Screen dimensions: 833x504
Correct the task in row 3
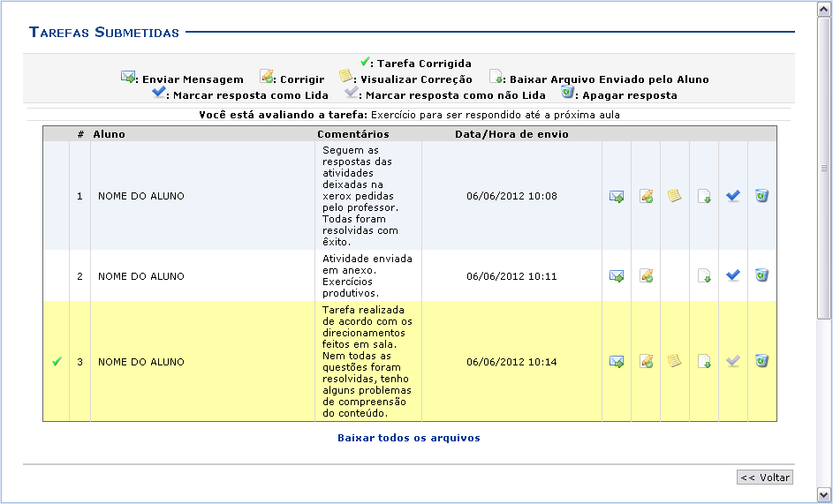click(646, 362)
